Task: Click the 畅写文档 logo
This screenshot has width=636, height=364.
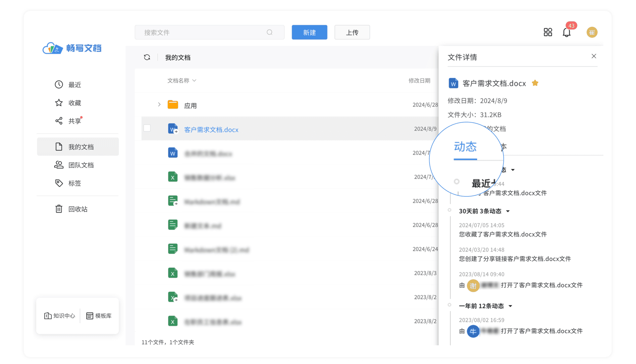Action: point(72,48)
